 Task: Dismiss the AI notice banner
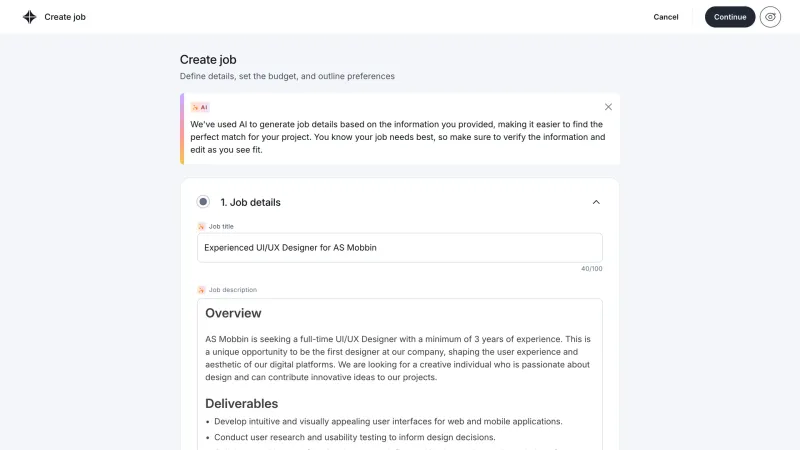pos(608,107)
